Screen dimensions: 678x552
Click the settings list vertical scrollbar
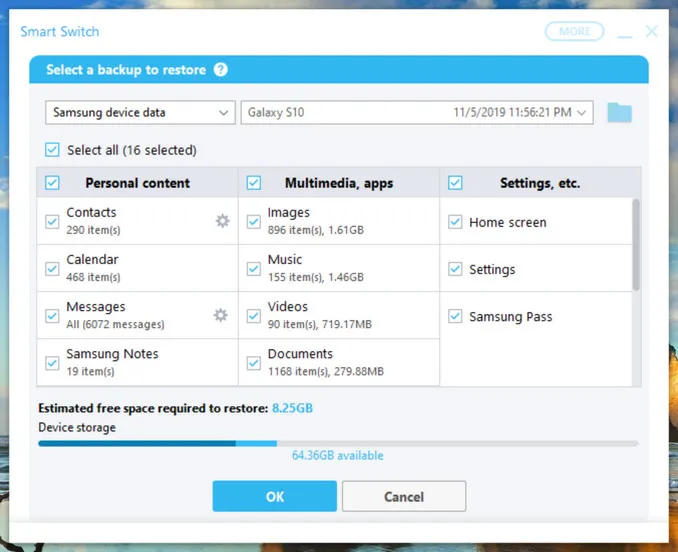(x=636, y=245)
